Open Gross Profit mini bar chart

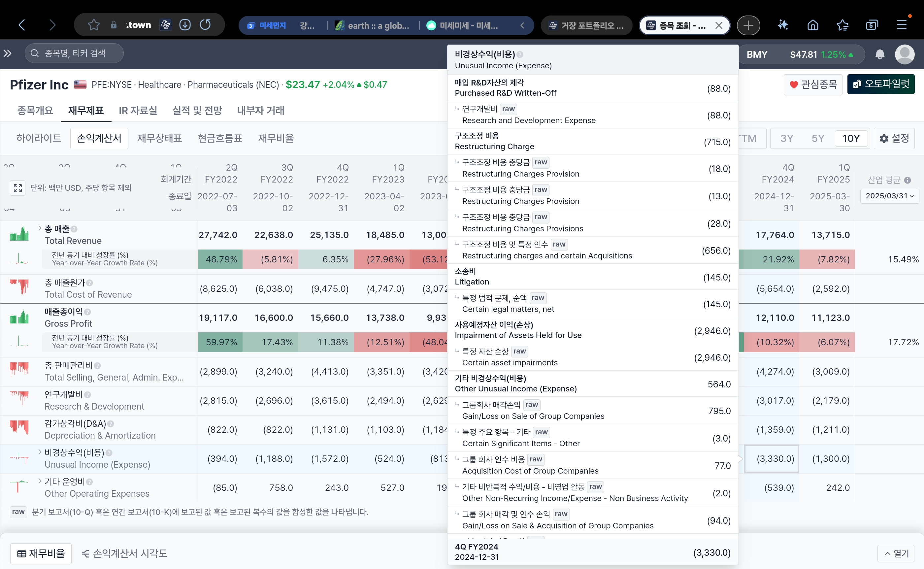click(19, 317)
